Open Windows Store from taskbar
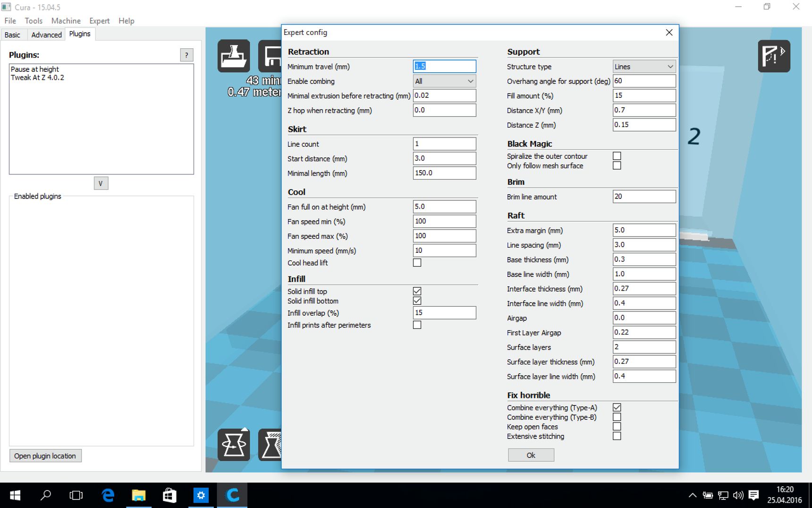The width and height of the screenshot is (812, 508). (x=169, y=495)
